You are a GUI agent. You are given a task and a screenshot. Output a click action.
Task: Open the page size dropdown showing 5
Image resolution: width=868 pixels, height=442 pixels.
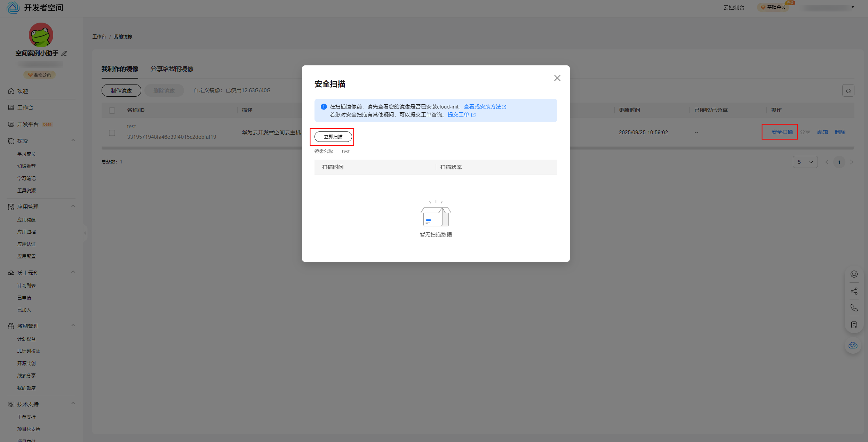click(805, 162)
